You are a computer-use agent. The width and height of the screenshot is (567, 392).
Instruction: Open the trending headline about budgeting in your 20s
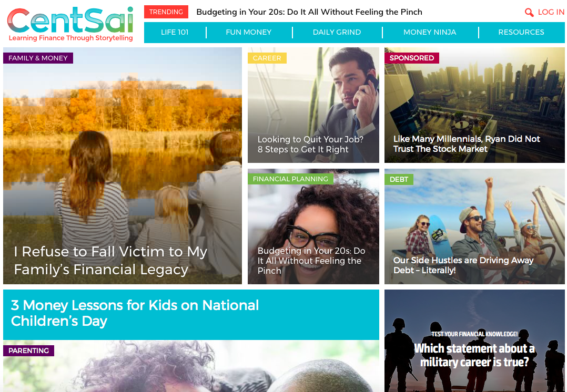[x=309, y=12]
